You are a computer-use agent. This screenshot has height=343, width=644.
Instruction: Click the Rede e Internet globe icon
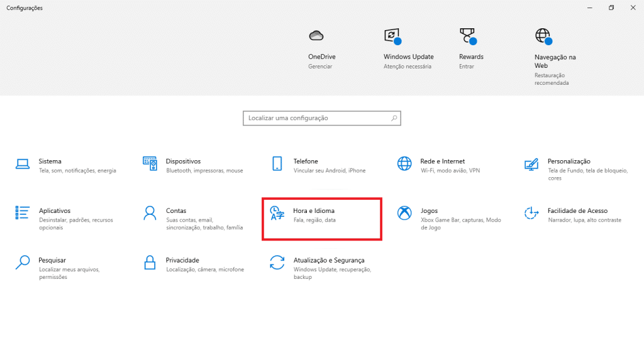tap(404, 164)
